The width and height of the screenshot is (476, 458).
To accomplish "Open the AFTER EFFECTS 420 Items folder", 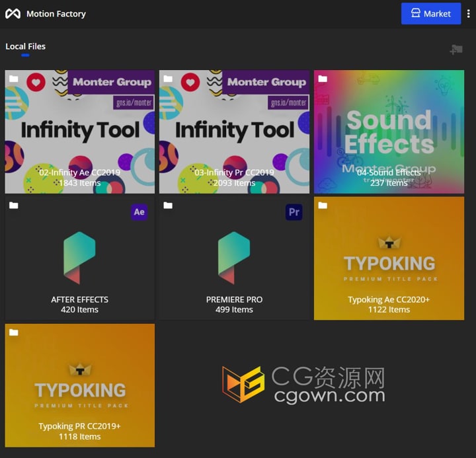I will [80, 258].
